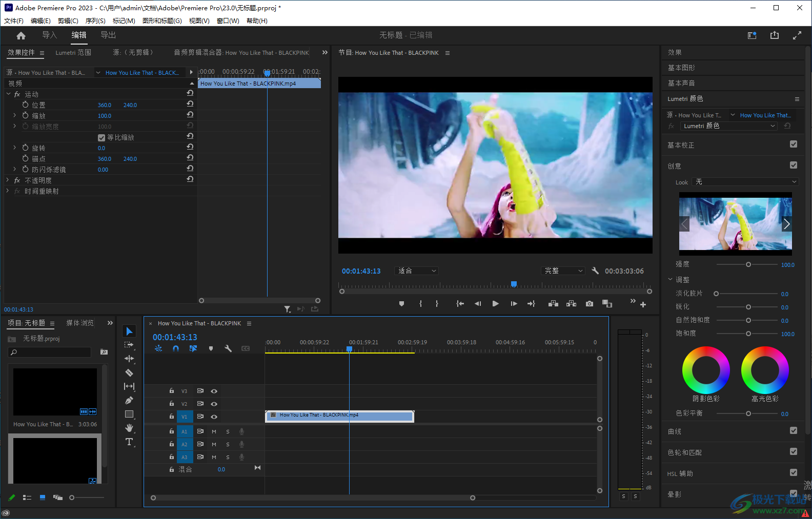Select the Rectangle tool
Viewport: 812px width, 519px height.
click(129, 414)
